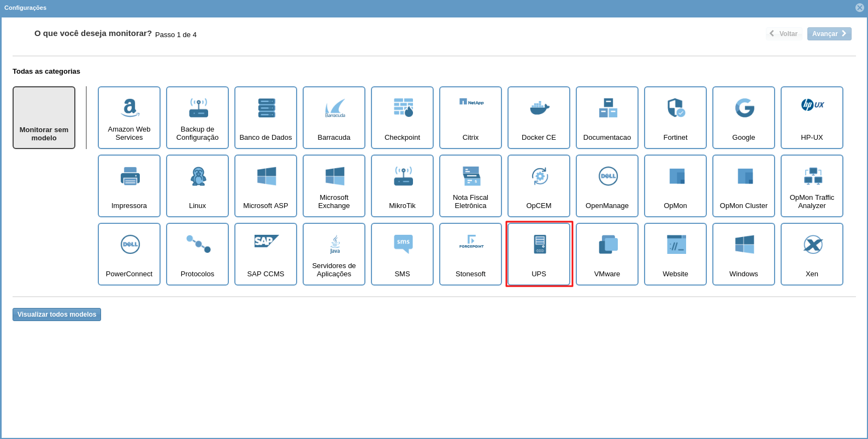
Task: Close the Configurações dialog
Action: pyautogui.click(x=860, y=8)
